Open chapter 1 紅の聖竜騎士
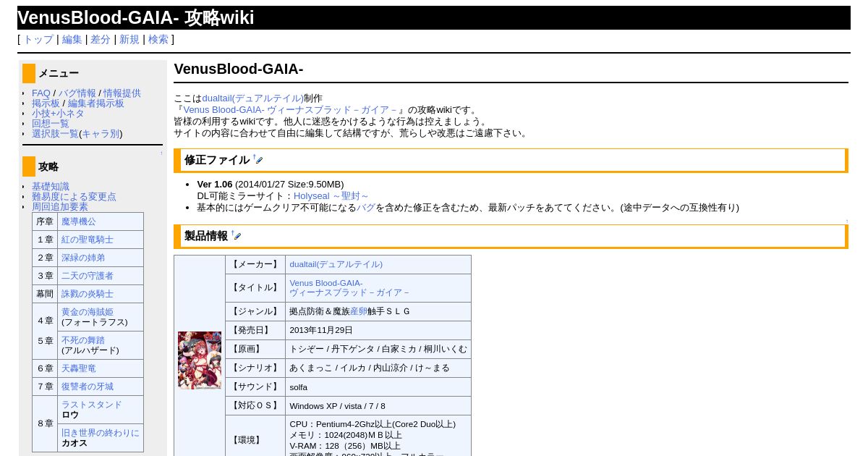Viewport: 868px width, 456px height. click(x=88, y=240)
